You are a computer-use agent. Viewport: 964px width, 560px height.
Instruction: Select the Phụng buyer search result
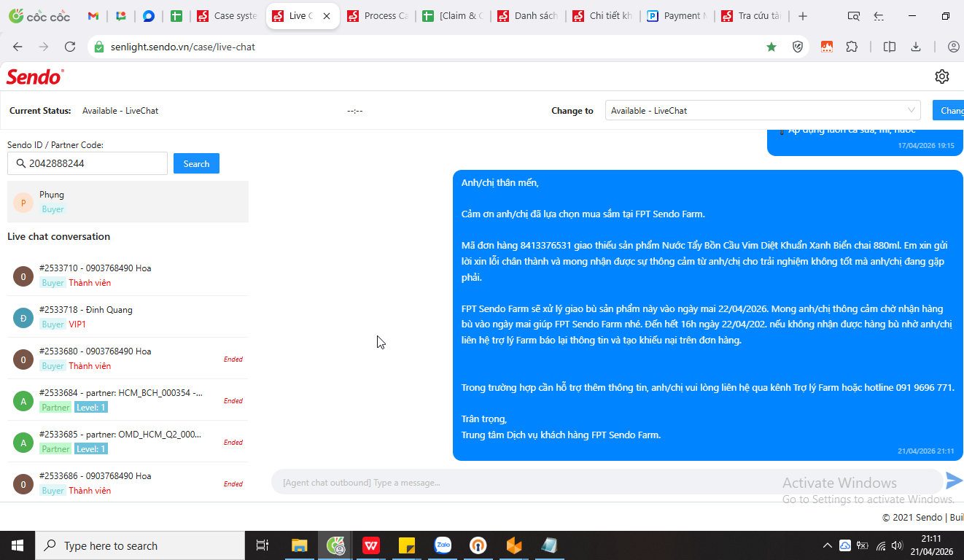[x=128, y=201]
